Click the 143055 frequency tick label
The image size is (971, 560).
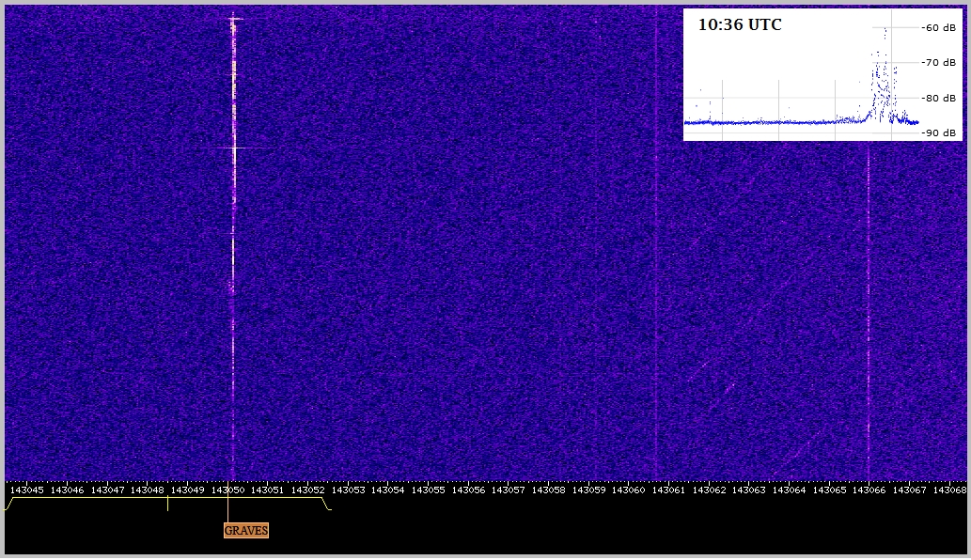point(428,490)
